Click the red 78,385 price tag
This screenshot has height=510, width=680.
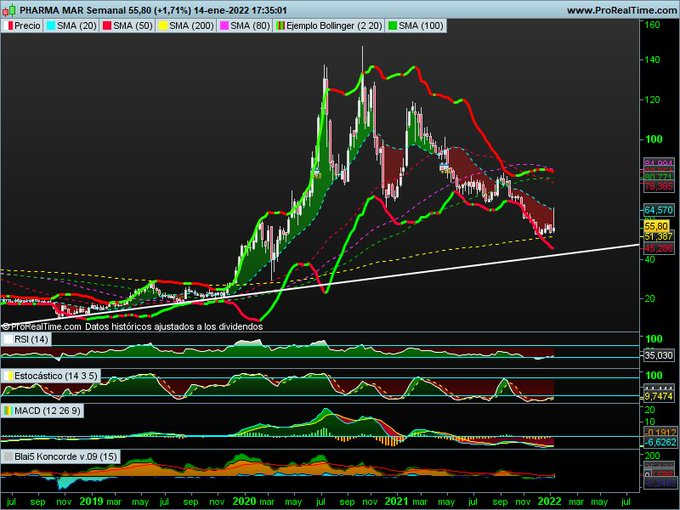point(658,187)
